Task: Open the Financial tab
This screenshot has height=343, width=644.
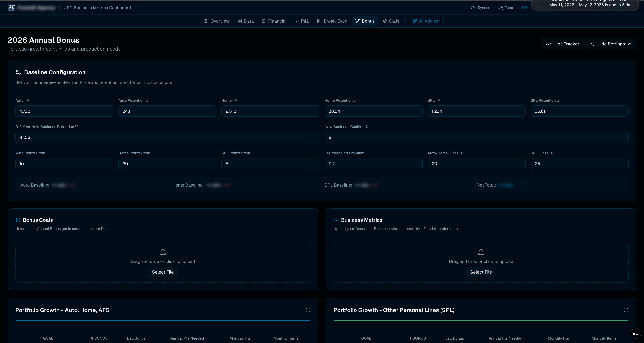Action: [x=274, y=21]
